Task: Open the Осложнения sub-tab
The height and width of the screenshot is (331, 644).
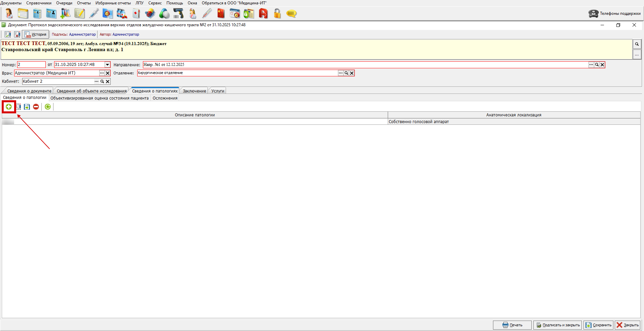Action: click(165, 98)
